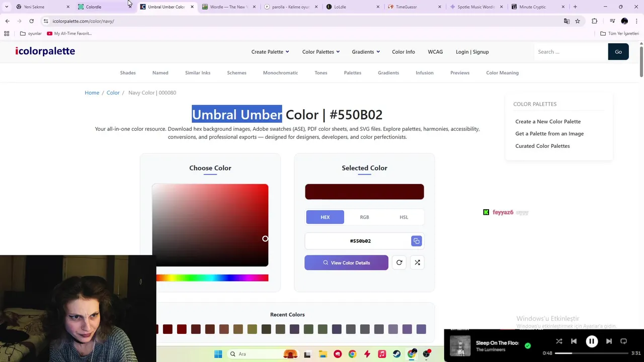The width and height of the screenshot is (644, 362).
Task: Expand the Color Palettes dropdown
Action: (321, 52)
